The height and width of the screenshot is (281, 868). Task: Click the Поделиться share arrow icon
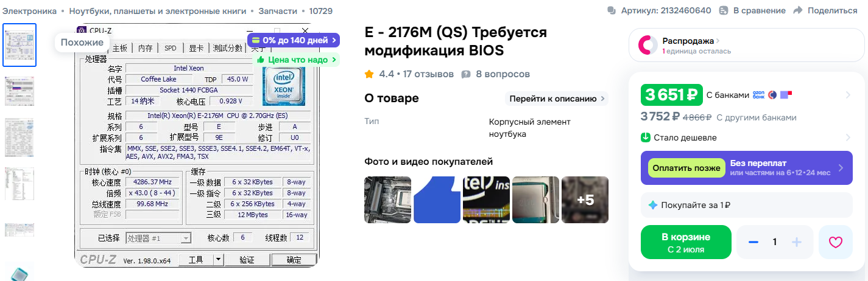[798, 10]
